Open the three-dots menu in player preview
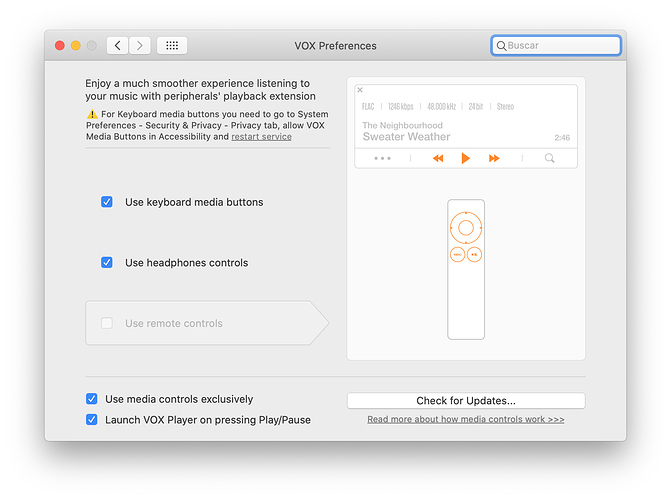The width and height of the screenshot is (671, 500). tap(382, 158)
